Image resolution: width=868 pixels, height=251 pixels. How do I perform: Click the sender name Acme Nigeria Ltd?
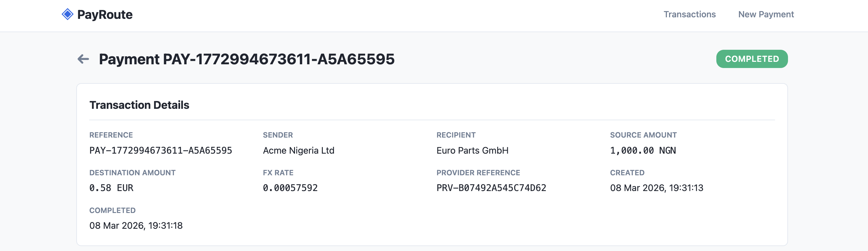point(298,151)
